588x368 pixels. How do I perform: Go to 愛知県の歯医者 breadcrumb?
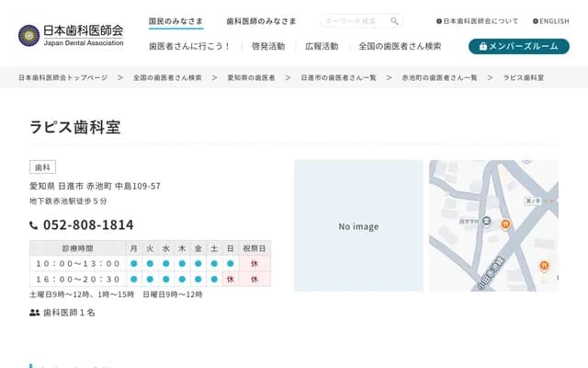click(x=251, y=78)
